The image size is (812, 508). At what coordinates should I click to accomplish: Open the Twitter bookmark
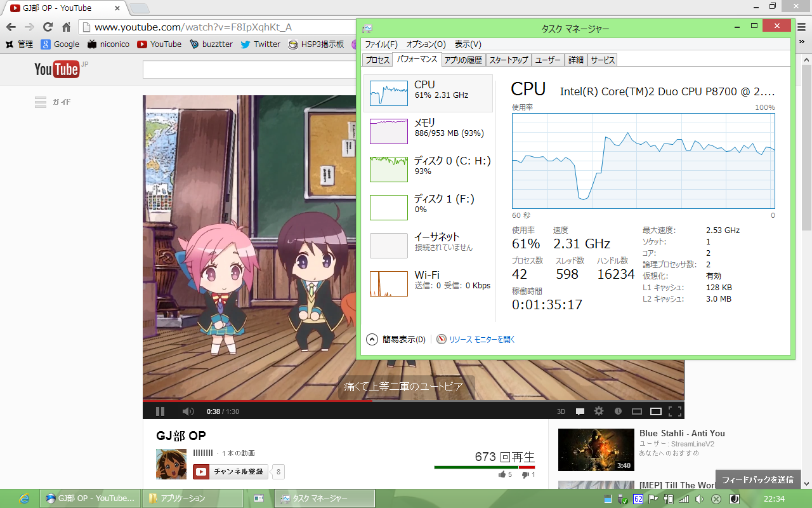point(260,44)
